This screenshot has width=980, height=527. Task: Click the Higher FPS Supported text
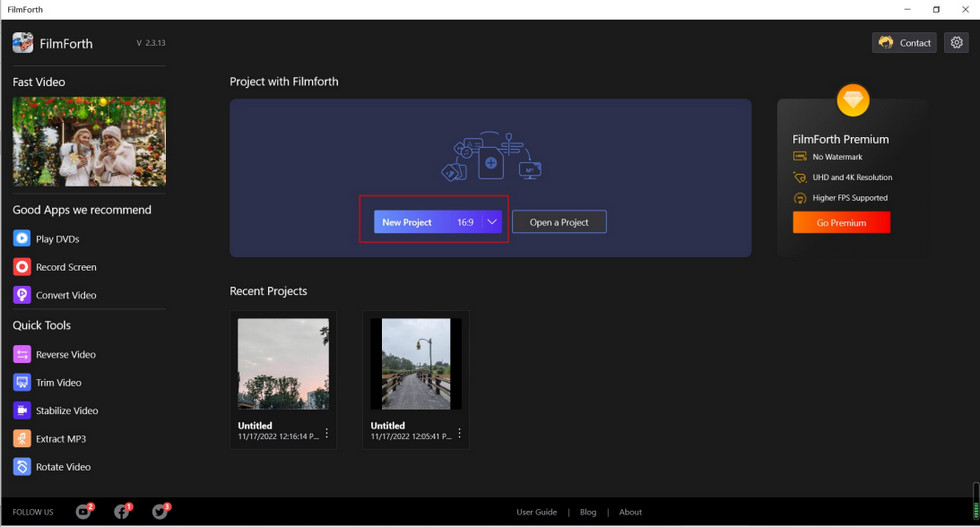850,198
